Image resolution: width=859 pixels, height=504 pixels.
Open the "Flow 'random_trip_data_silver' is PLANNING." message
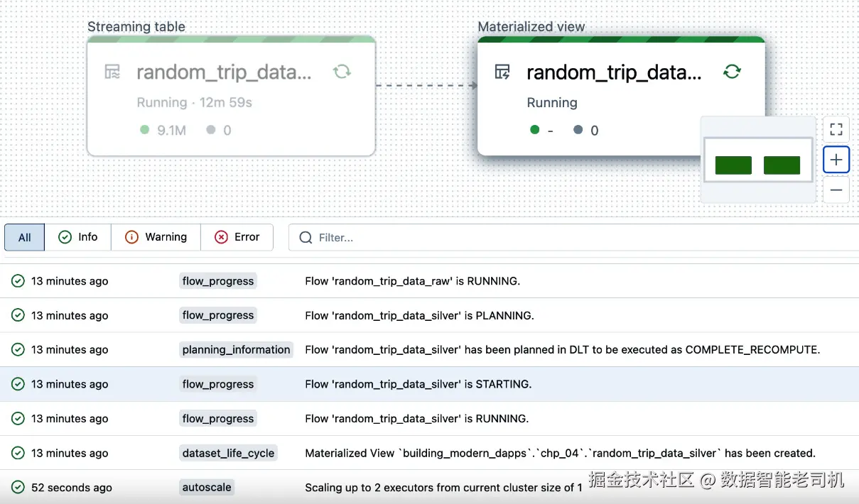pos(419,315)
